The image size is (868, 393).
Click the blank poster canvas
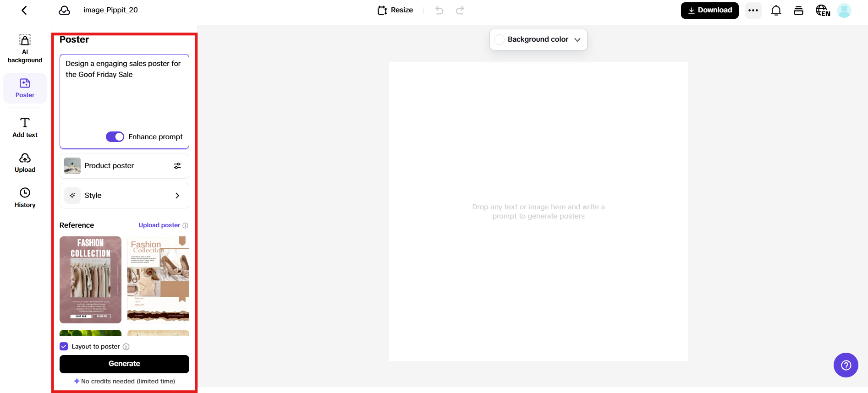538,212
